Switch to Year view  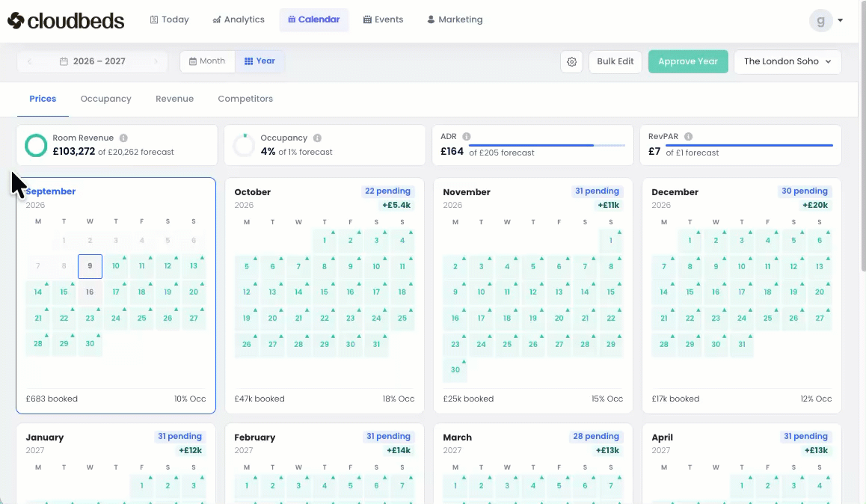(260, 61)
